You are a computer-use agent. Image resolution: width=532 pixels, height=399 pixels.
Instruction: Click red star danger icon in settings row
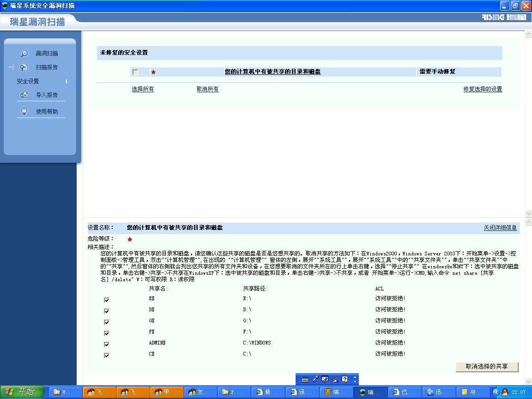pos(153,72)
